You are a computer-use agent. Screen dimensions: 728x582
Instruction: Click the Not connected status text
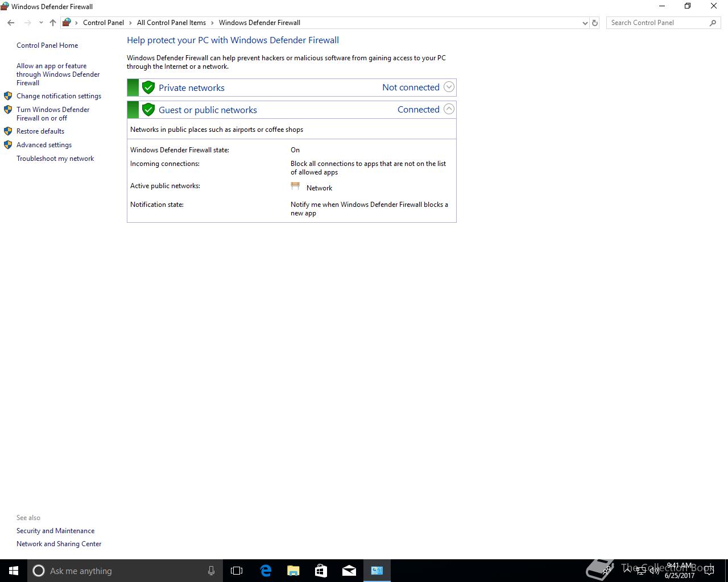pos(411,87)
